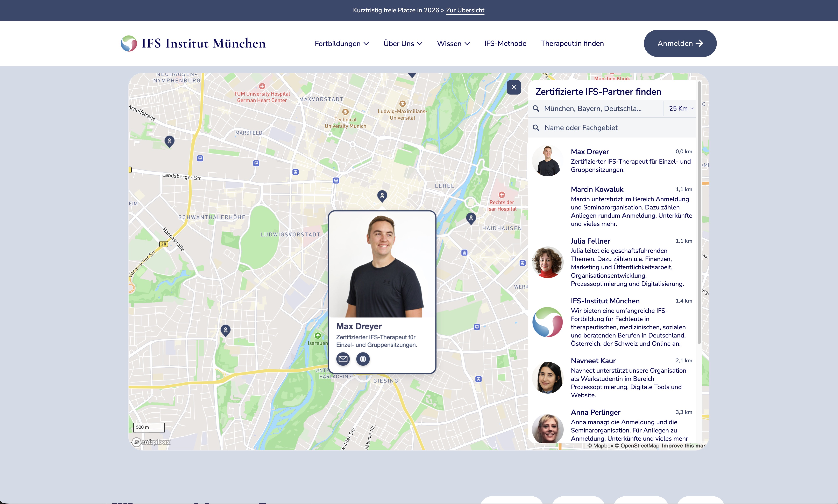Screen dimensions: 838x504
Task: Select the map pin near Isarauen park
Action: pyautogui.click(x=225, y=329)
